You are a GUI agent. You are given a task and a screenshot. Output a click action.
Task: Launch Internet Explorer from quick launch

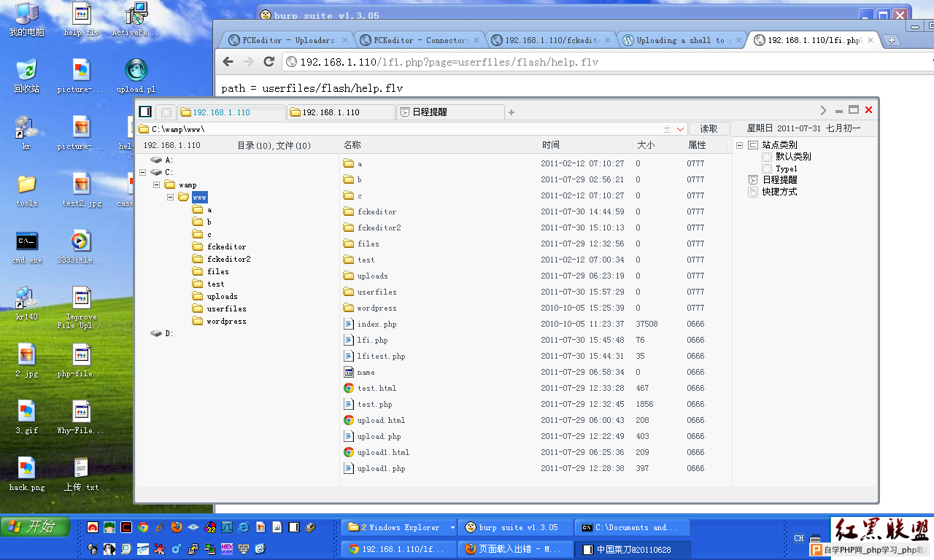point(244,527)
